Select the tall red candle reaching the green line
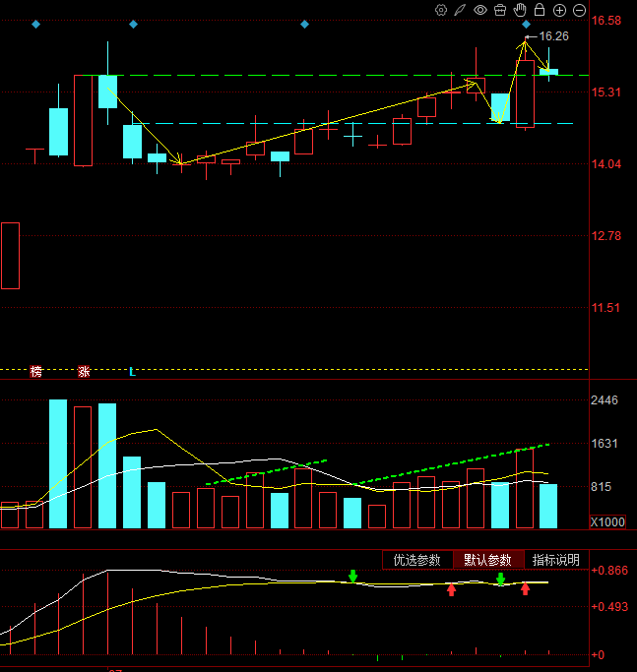Image resolution: width=637 pixels, height=672 pixels. coord(83,120)
